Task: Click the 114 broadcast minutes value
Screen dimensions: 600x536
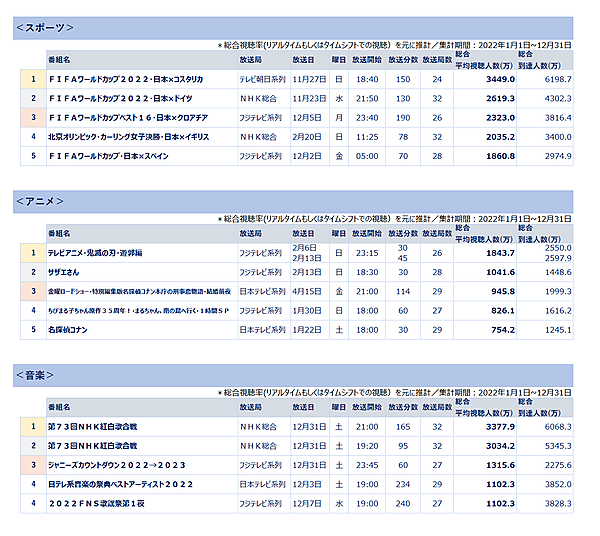Action: pyautogui.click(x=403, y=292)
